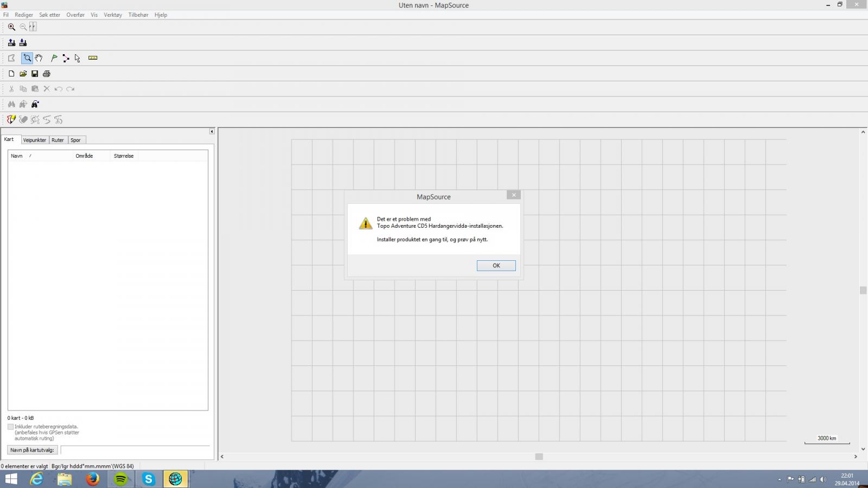Select the route tool

[x=66, y=58]
